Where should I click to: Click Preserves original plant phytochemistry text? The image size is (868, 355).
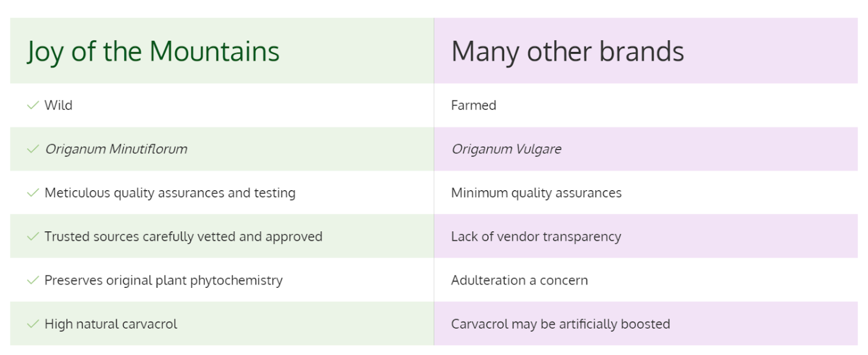tap(163, 281)
